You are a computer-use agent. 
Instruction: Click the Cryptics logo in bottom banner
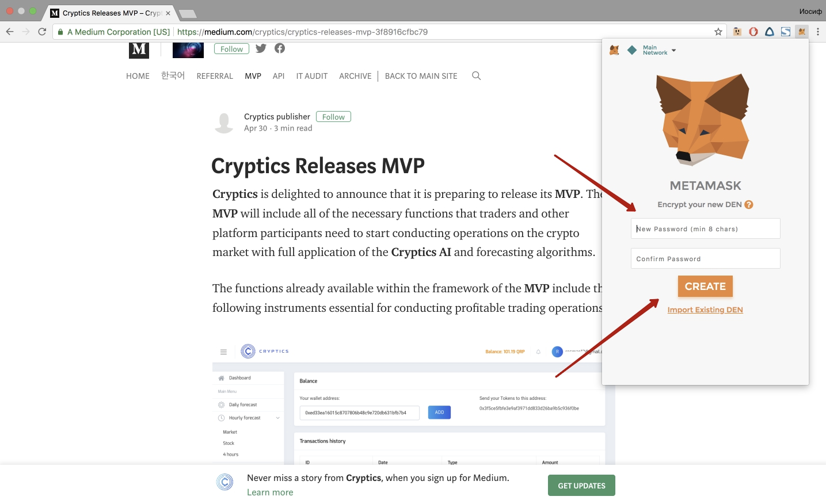tap(224, 482)
